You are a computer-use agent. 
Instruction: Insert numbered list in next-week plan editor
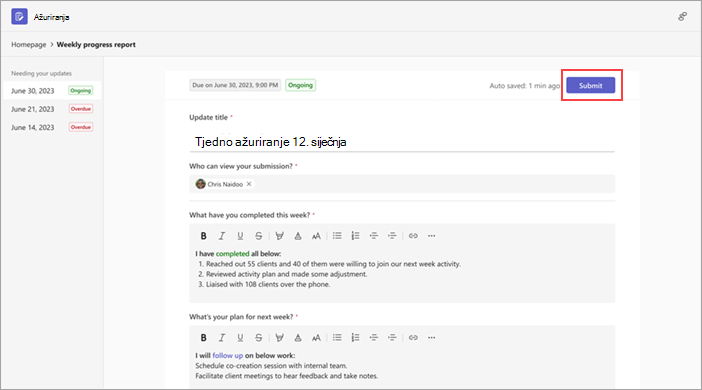click(355, 338)
